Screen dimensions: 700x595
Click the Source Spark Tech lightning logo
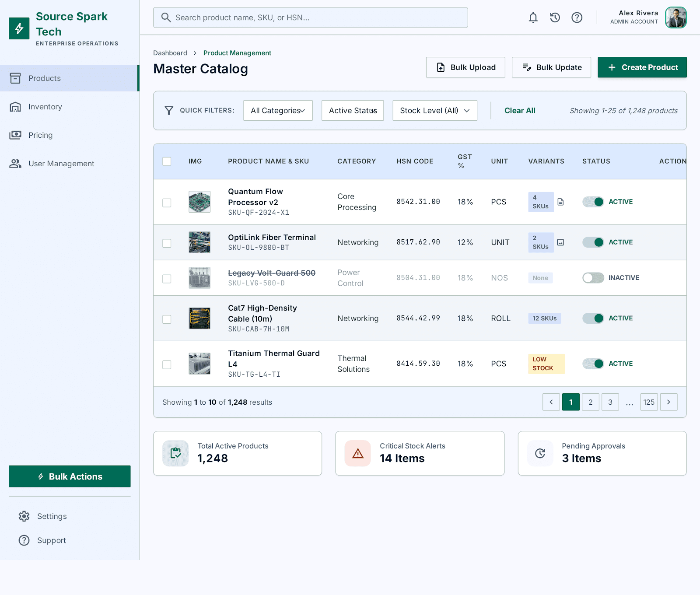pyautogui.click(x=19, y=28)
